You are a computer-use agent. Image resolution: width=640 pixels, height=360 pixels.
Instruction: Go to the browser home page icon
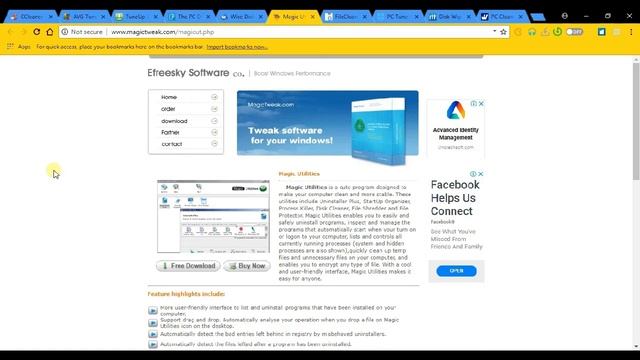coord(50,32)
